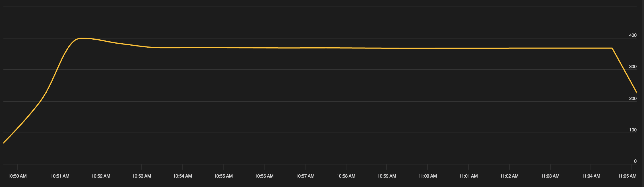Click the 11:01 AM time label
The height and width of the screenshot is (187, 644).
(x=468, y=176)
